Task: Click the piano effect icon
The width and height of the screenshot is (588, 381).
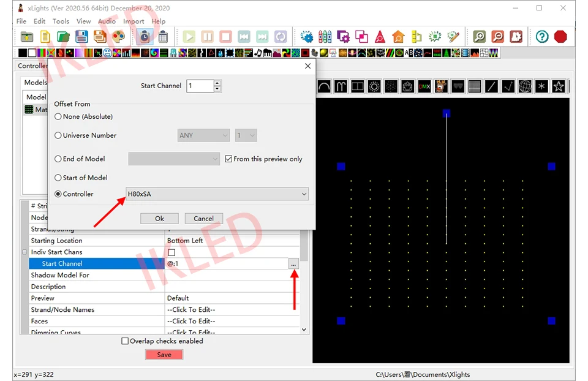Action: (268, 53)
